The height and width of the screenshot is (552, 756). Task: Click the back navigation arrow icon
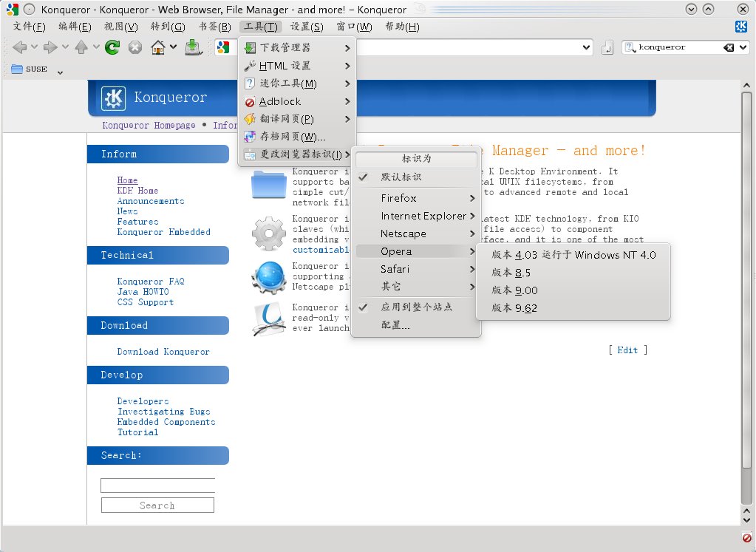20,47
